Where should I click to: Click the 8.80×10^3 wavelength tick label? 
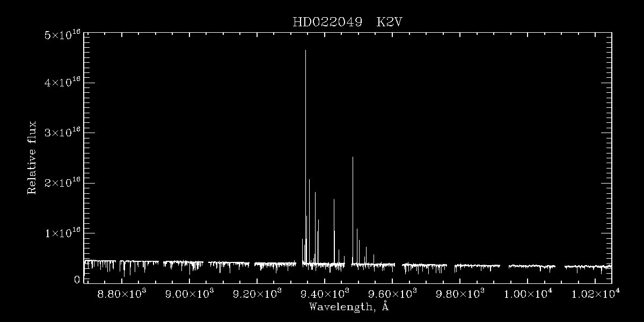click(122, 293)
